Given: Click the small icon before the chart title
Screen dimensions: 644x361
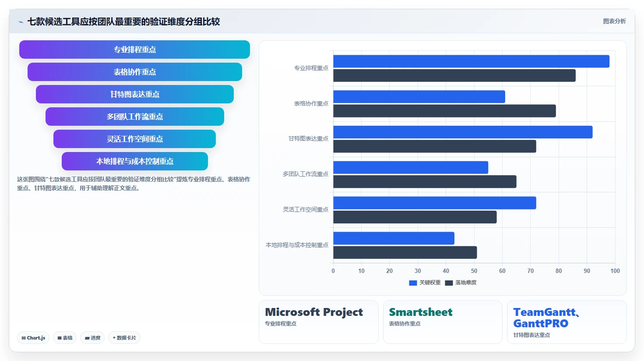Looking at the screenshot, I should 21,22.
